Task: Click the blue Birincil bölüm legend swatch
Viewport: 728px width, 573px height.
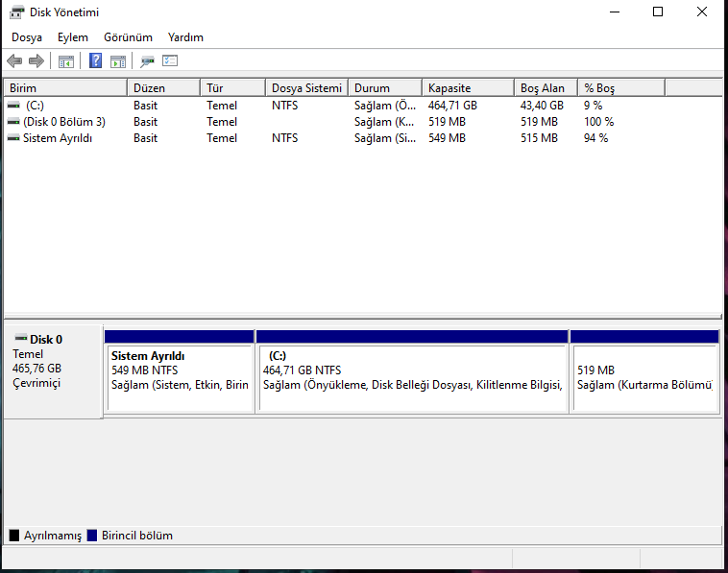Action: click(92, 536)
